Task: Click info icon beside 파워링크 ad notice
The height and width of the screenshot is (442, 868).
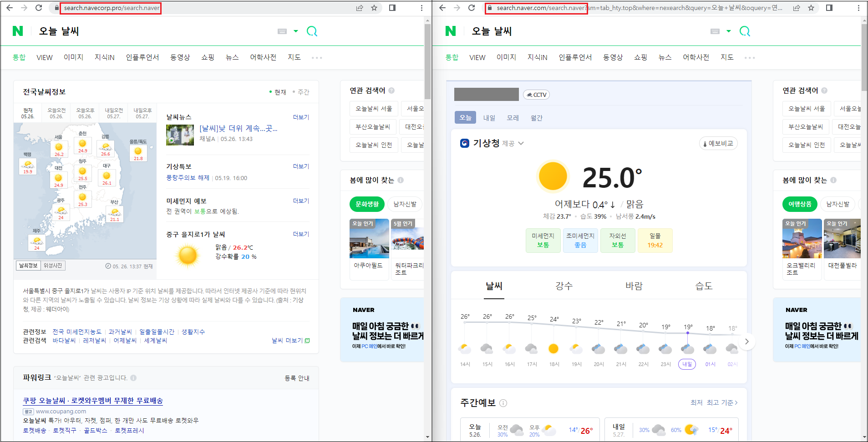Action: [133, 378]
